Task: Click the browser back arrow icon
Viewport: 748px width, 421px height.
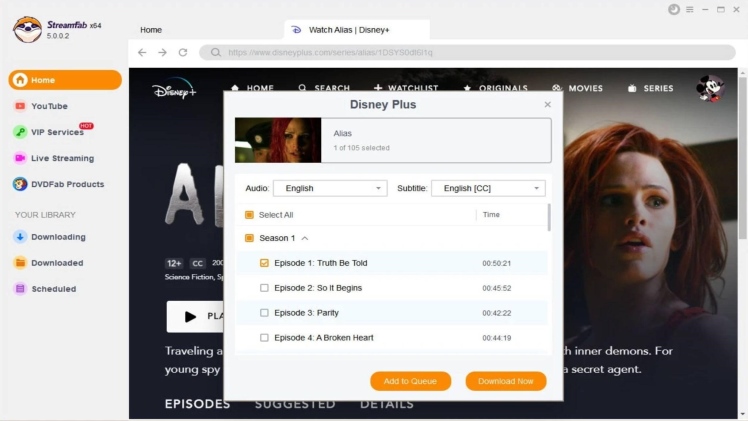Action: [142, 52]
